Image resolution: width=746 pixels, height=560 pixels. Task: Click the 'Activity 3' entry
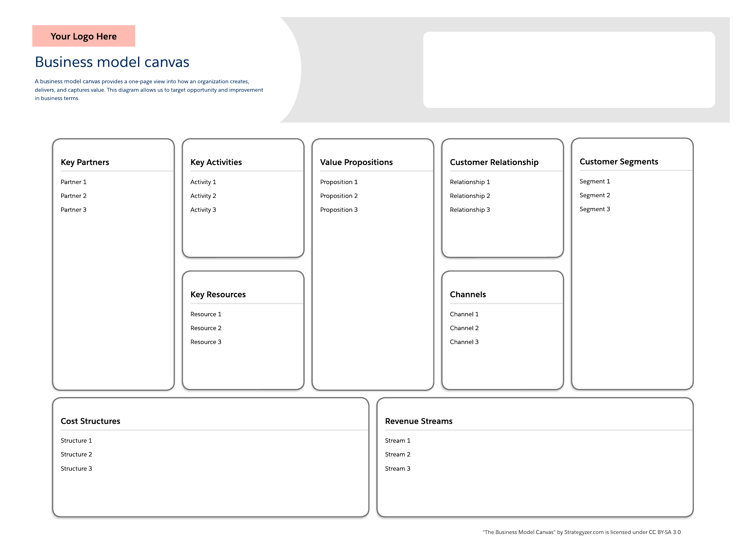pyautogui.click(x=203, y=210)
